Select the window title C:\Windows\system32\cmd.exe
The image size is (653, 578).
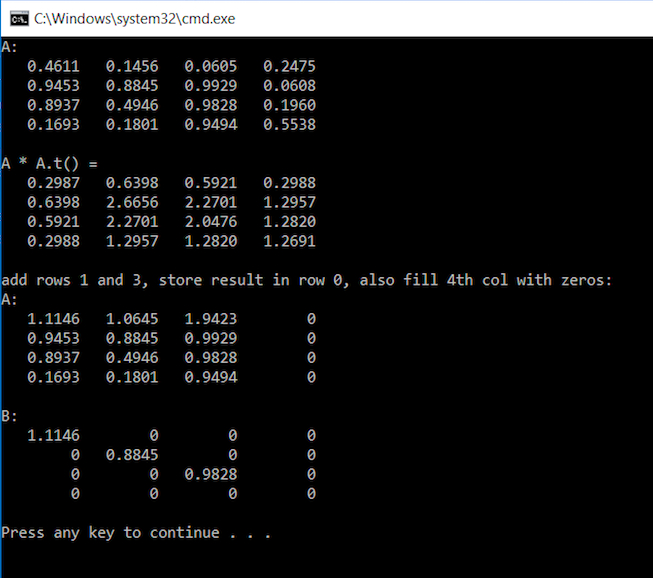click(135, 19)
